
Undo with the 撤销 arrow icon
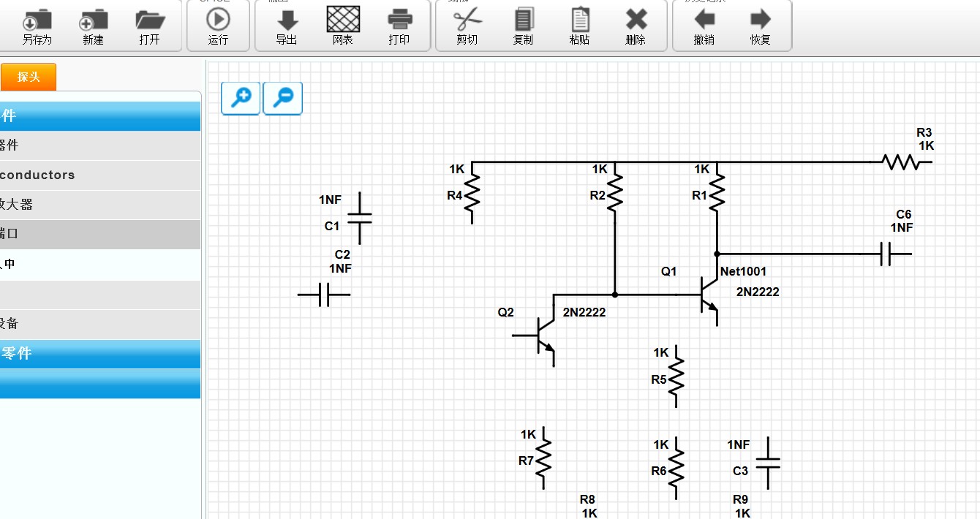pyautogui.click(x=704, y=19)
